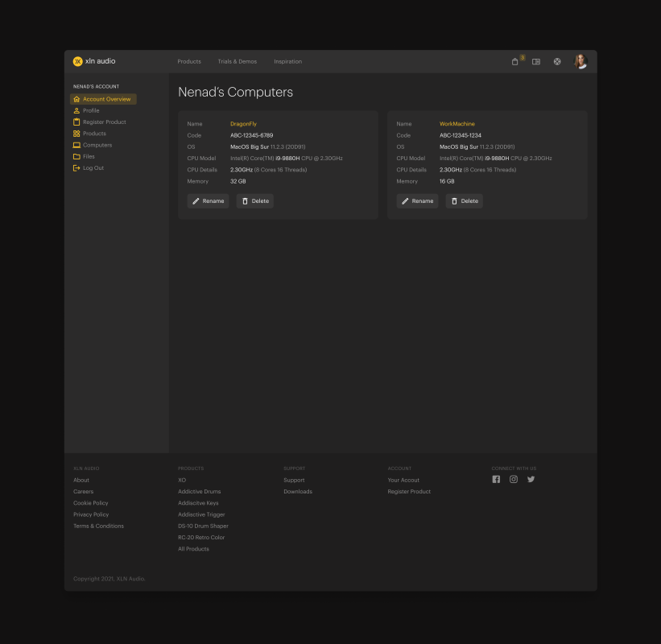Image resolution: width=661 pixels, height=644 pixels.
Task: Open the Addictive Drums footer link
Action: point(199,492)
